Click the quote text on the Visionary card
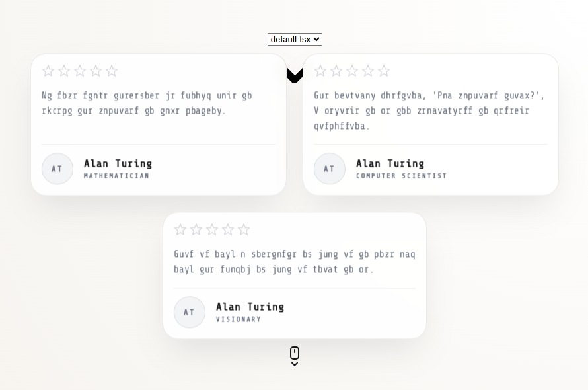This screenshot has width=588, height=390. pyautogui.click(x=295, y=262)
